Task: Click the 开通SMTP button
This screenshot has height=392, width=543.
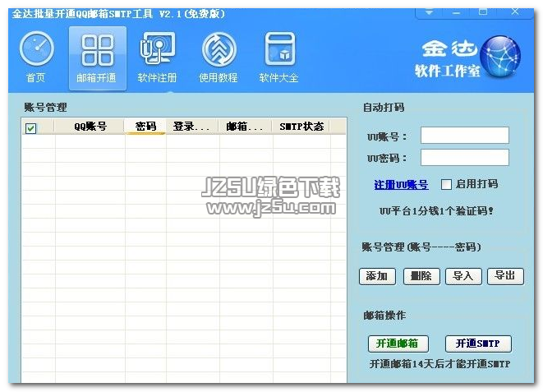Action: tap(478, 344)
